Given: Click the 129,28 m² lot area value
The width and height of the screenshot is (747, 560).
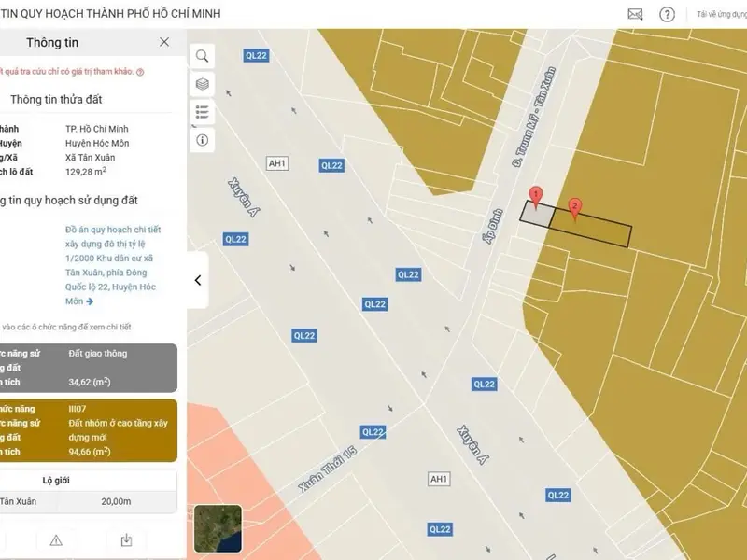Looking at the screenshot, I should point(86,172).
